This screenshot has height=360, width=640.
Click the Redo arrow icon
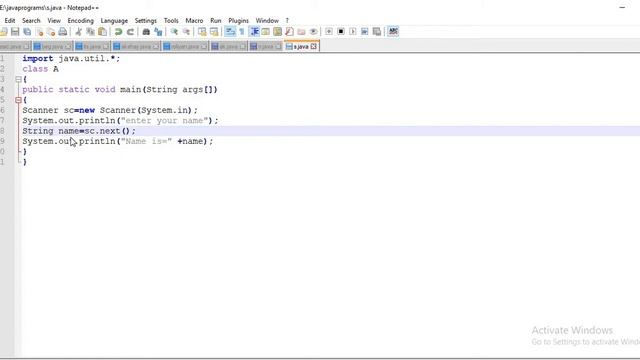(x=130, y=31)
